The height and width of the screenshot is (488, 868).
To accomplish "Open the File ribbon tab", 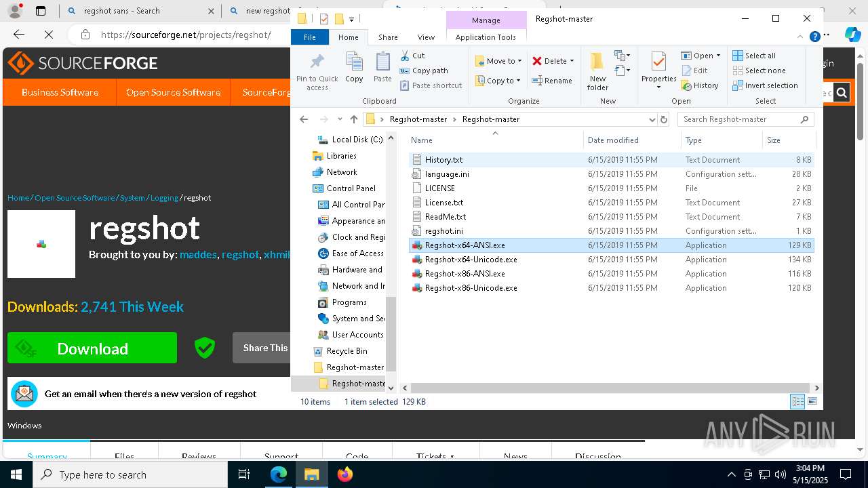I will coord(310,37).
